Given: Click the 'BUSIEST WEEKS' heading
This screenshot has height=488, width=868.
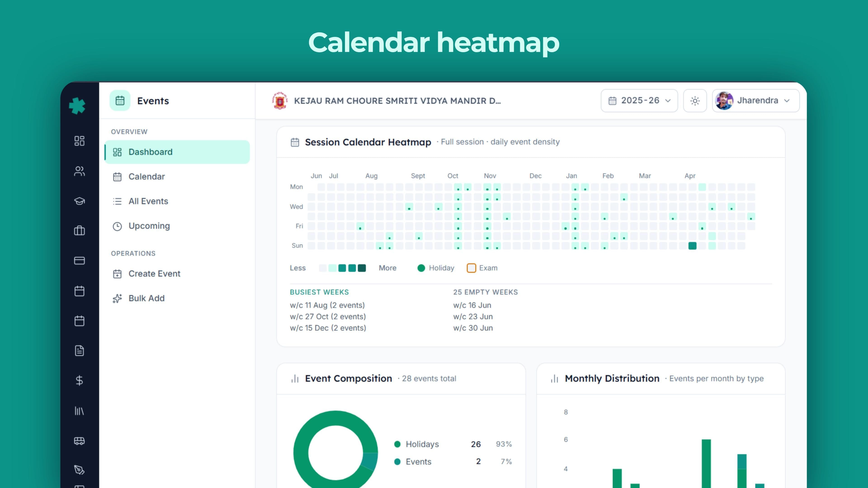Looking at the screenshot, I should [x=319, y=292].
